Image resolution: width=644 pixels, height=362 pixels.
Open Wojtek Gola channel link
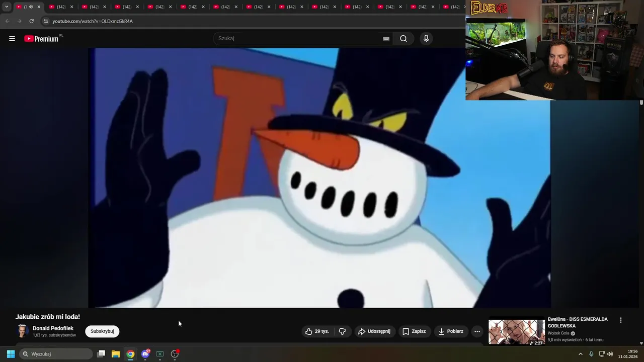[558, 333]
